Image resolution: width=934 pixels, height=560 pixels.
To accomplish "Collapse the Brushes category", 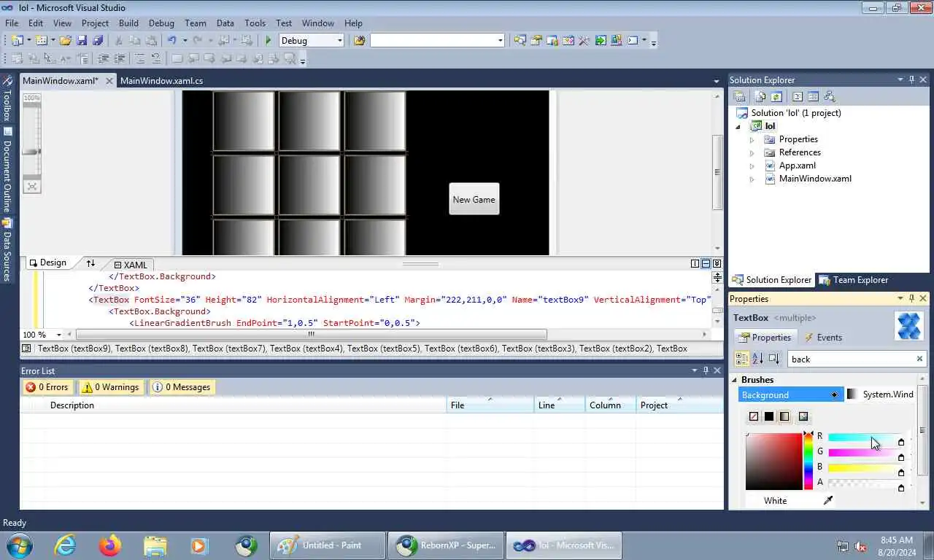I will [735, 380].
